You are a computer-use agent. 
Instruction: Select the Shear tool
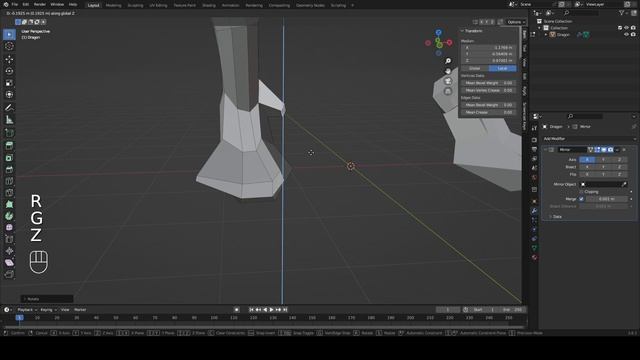(9, 263)
